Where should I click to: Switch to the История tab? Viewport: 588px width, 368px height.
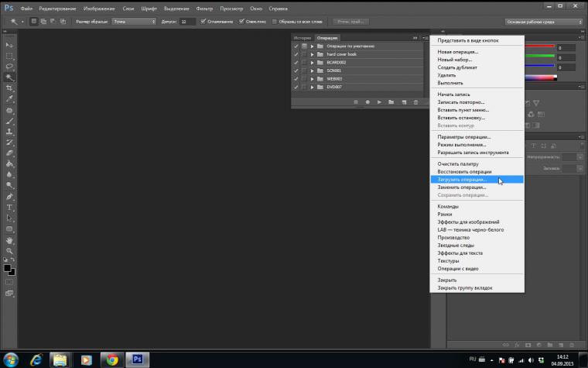[303, 38]
